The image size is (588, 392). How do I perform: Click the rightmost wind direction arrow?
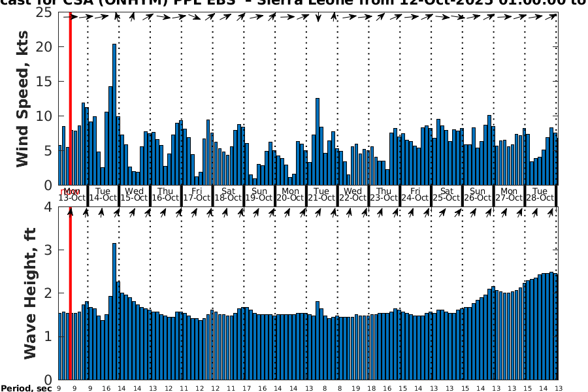pos(553,16)
